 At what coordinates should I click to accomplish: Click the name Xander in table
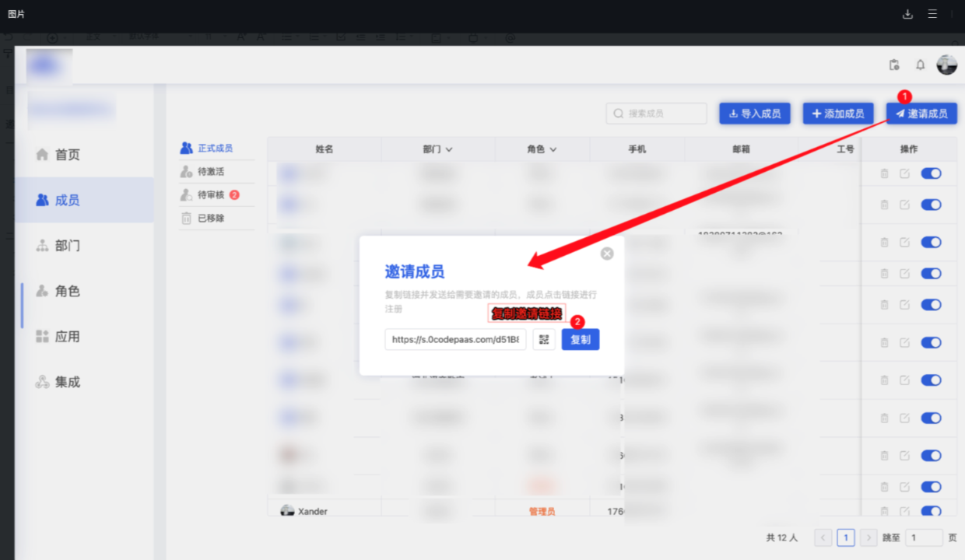coord(313,511)
